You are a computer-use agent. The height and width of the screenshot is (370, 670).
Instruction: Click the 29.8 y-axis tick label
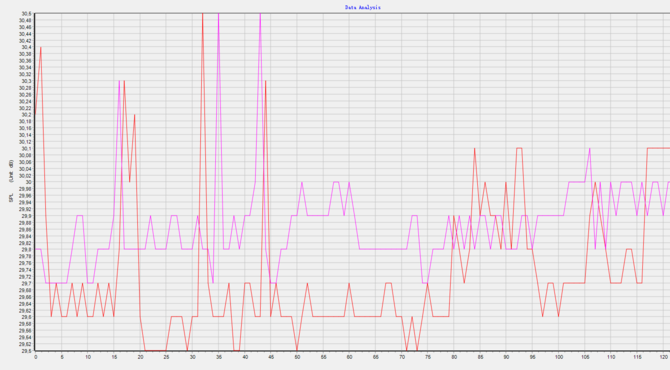coord(26,250)
